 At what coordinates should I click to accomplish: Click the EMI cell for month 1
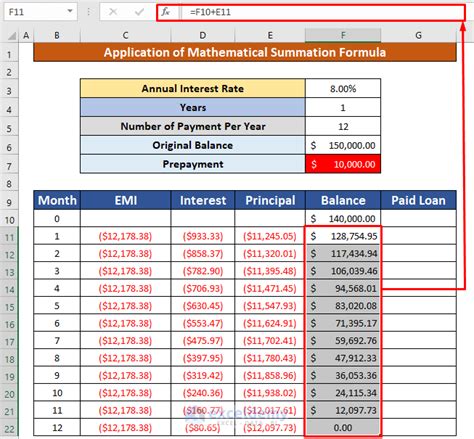(x=125, y=236)
